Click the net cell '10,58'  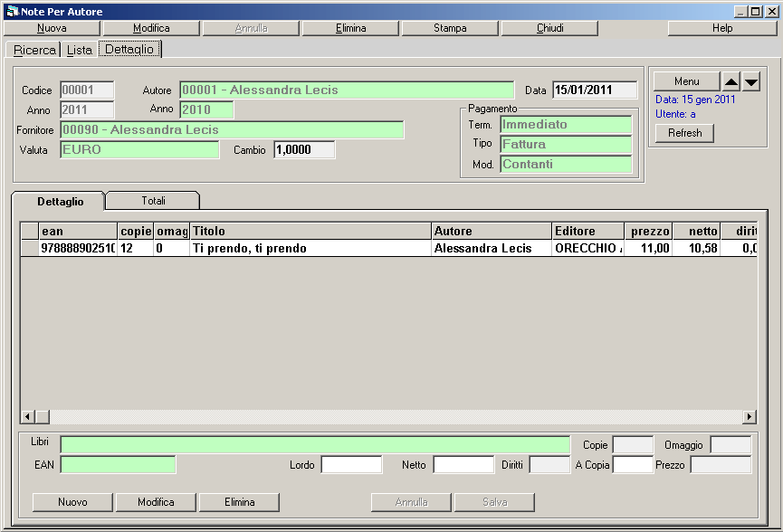(697, 248)
